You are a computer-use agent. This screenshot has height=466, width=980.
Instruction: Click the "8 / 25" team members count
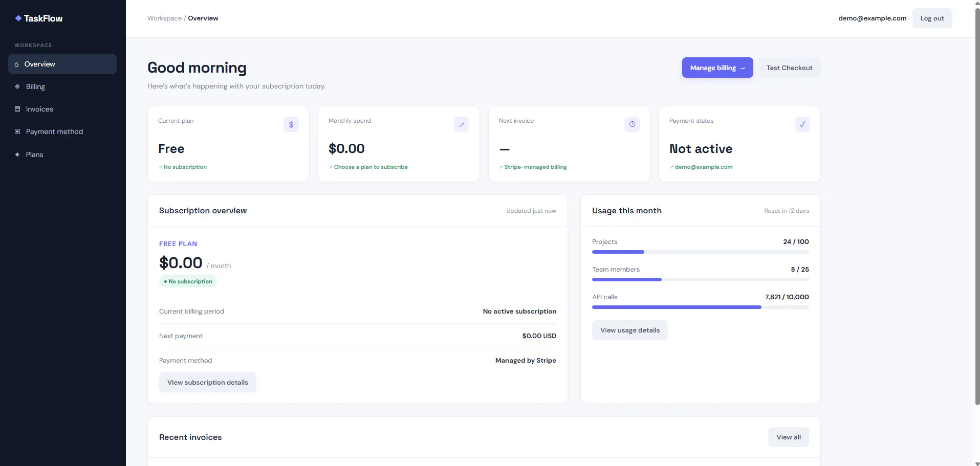[800, 269]
